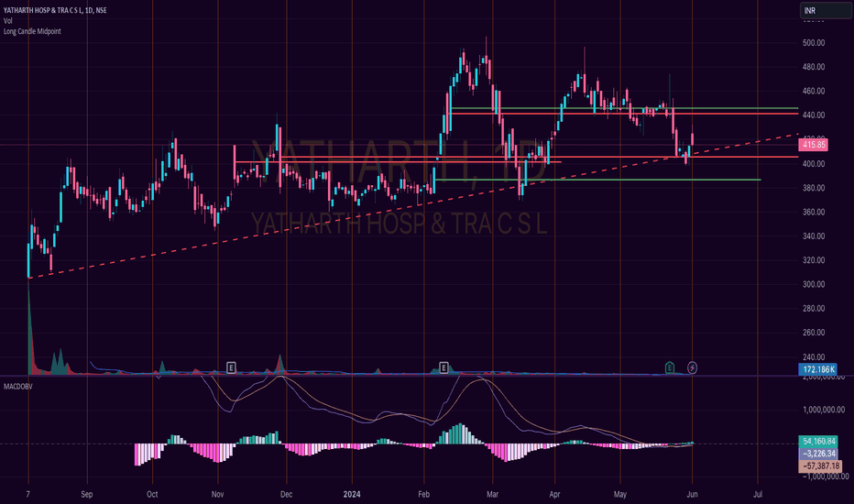
Task: Click the green E marker in late May
Action: (670, 367)
